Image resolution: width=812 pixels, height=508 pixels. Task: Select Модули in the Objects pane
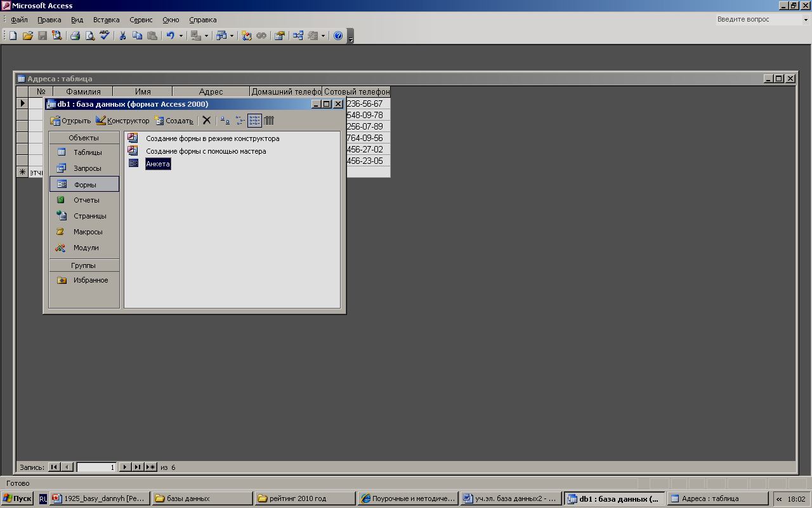(84, 248)
